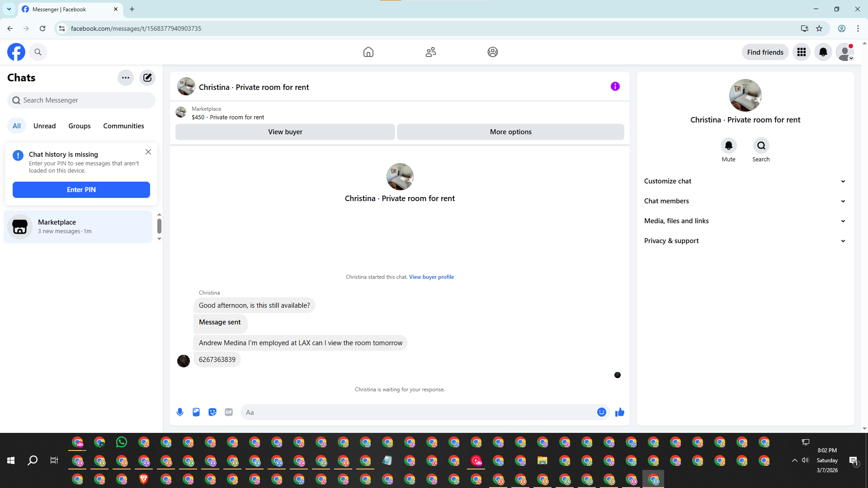Viewport: 868px width, 488px height.
Task: Expand Chat members section
Action: (x=745, y=201)
